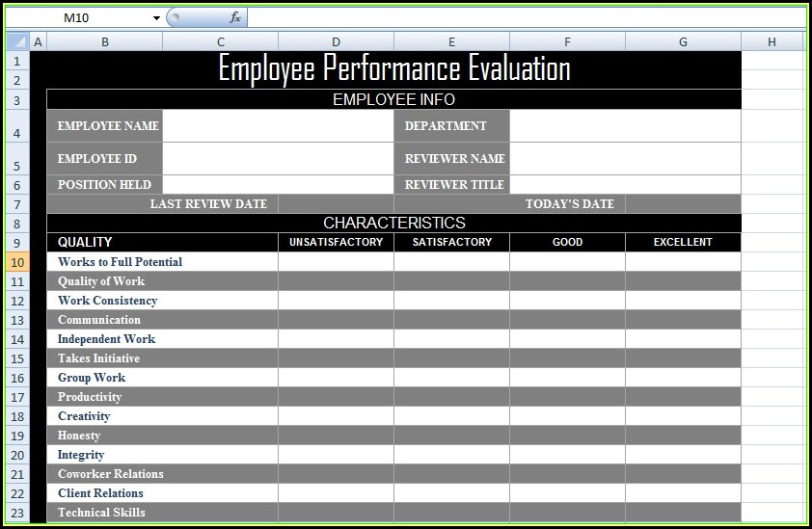Click inside the formula bar input
This screenshot has height=529, width=812.
pos(521,18)
